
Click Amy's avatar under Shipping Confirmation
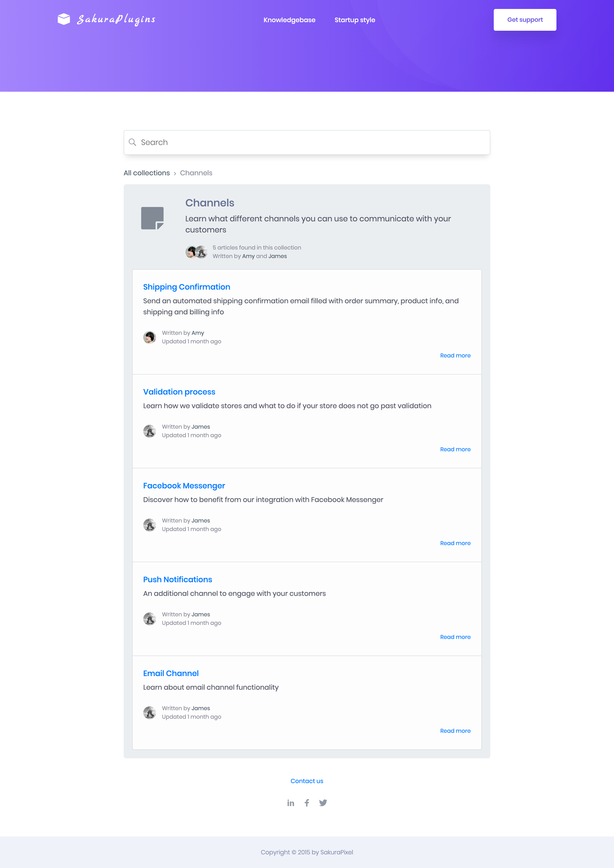[x=150, y=337]
